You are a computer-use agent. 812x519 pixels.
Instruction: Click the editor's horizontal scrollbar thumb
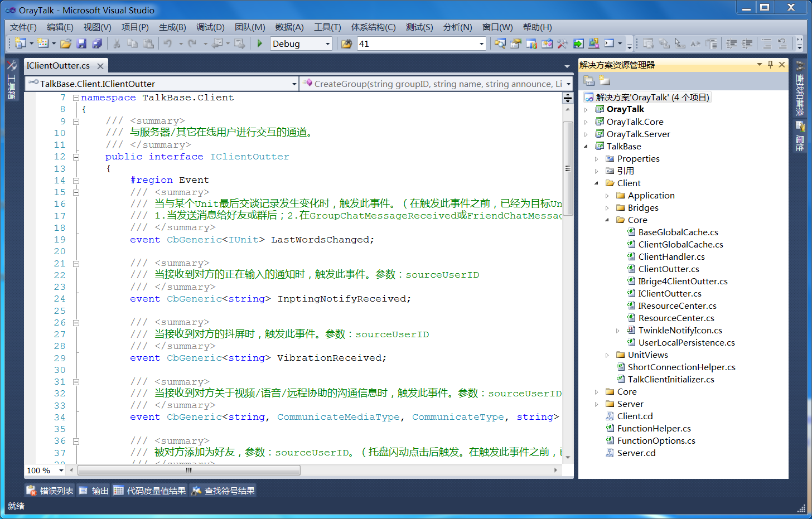(188, 471)
